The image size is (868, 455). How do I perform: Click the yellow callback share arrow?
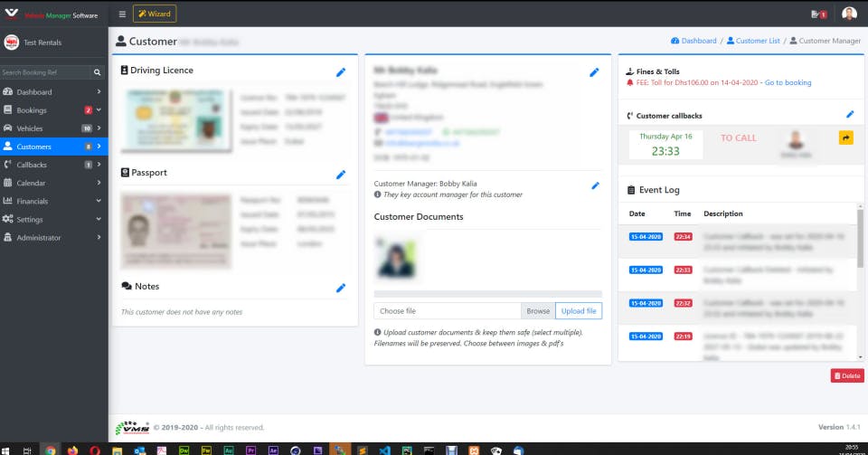(846, 137)
